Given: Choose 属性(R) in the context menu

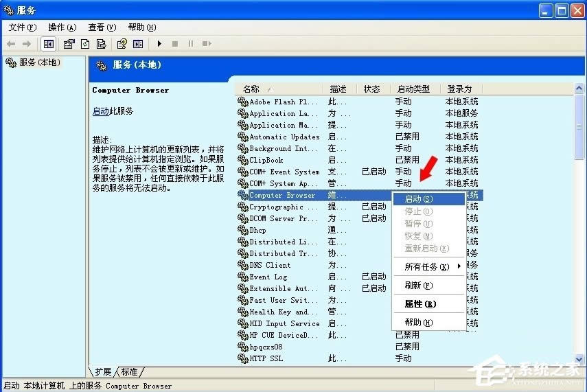Looking at the screenshot, I should click(x=428, y=304).
